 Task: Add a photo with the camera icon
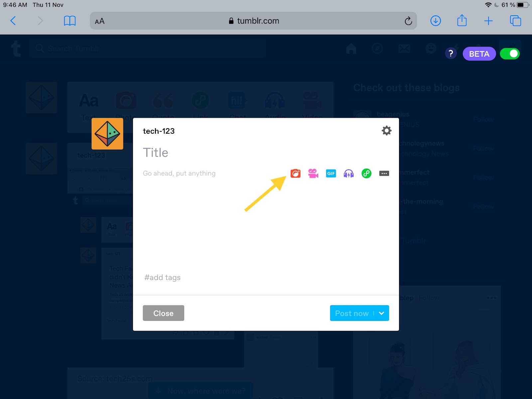295,173
